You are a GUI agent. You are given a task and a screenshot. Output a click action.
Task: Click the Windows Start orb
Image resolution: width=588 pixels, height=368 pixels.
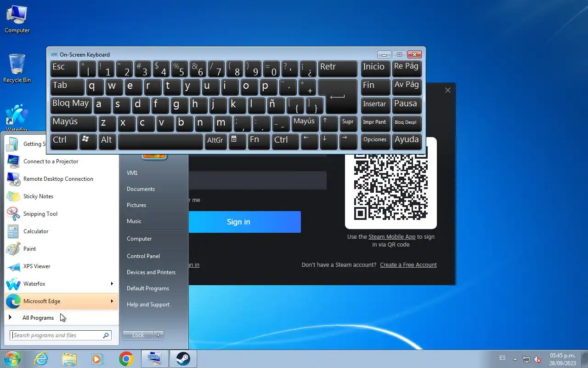tap(11, 359)
